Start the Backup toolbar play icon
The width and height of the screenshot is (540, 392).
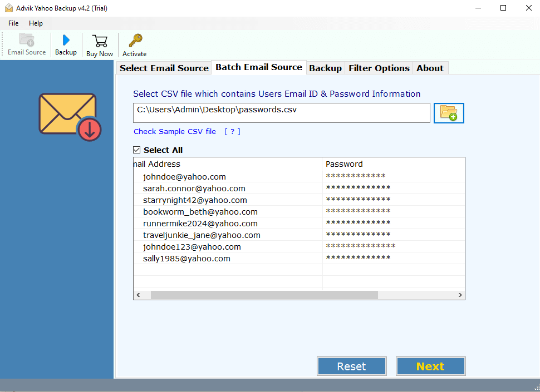[x=66, y=40]
